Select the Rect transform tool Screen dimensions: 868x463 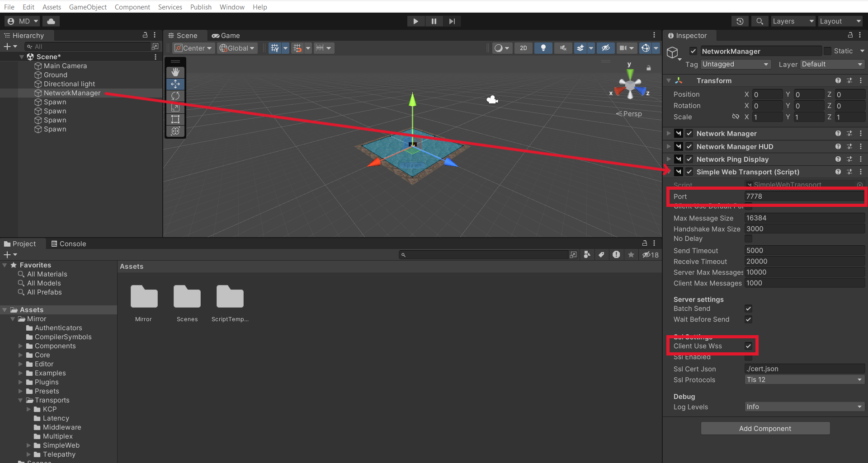(175, 119)
